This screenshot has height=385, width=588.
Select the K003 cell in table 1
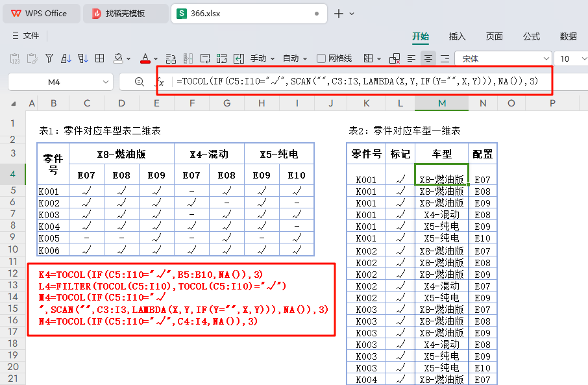[53, 215]
